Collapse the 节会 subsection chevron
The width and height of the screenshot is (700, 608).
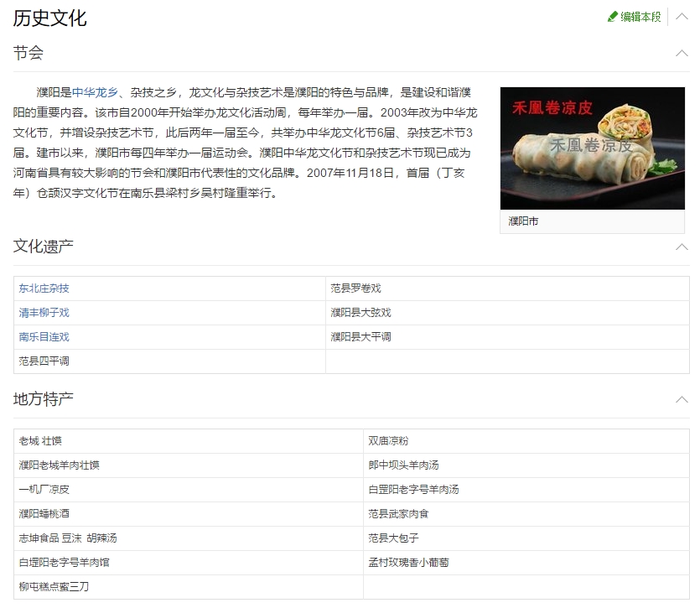682,53
